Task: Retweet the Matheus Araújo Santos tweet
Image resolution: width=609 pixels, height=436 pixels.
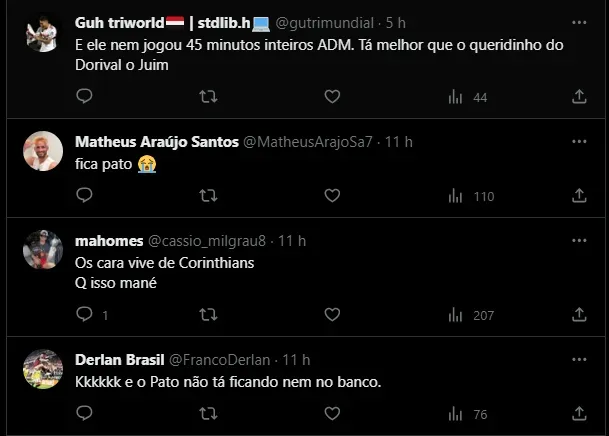Action: [208, 196]
